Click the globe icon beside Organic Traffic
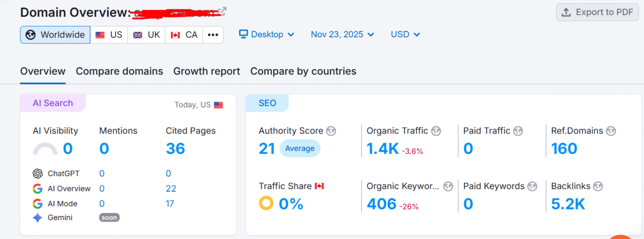 click(x=436, y=131)
